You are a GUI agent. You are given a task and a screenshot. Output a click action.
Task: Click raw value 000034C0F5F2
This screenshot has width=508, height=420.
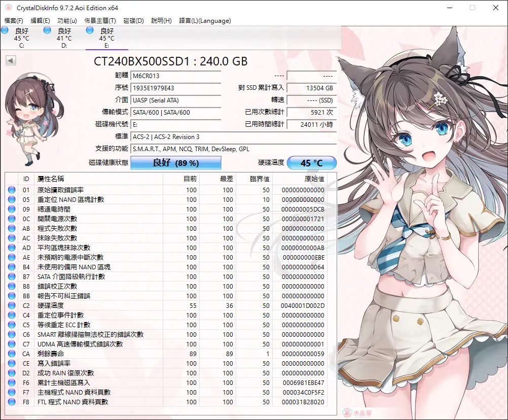[304, 393]
